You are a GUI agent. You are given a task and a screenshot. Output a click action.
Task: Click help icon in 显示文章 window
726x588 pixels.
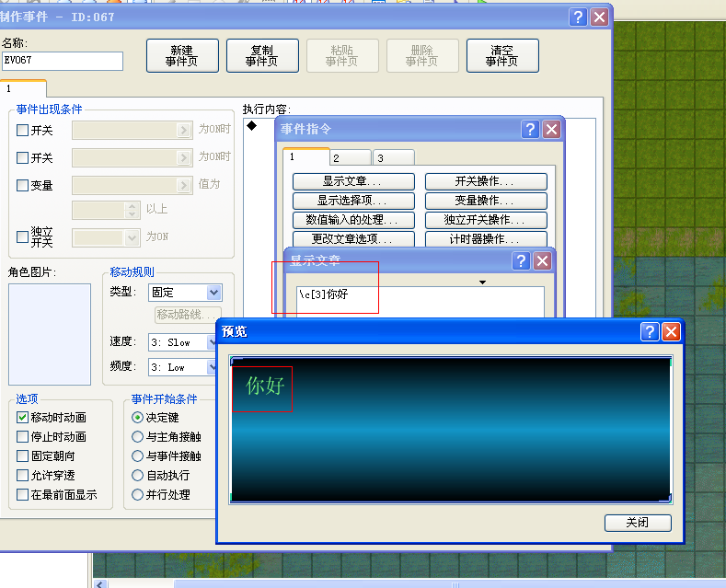(x=521, y=260)
